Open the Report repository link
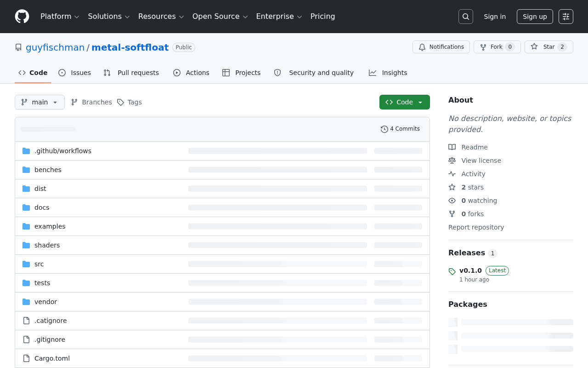The width and height of the screenshot is (588, 368). [476, 227]
